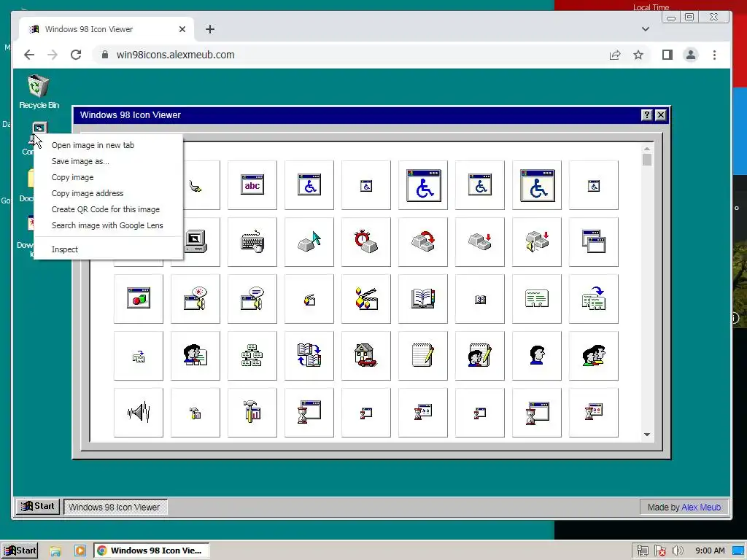
Task: Open Chrome three-dot menu
Action: click(x=714, y=55)
